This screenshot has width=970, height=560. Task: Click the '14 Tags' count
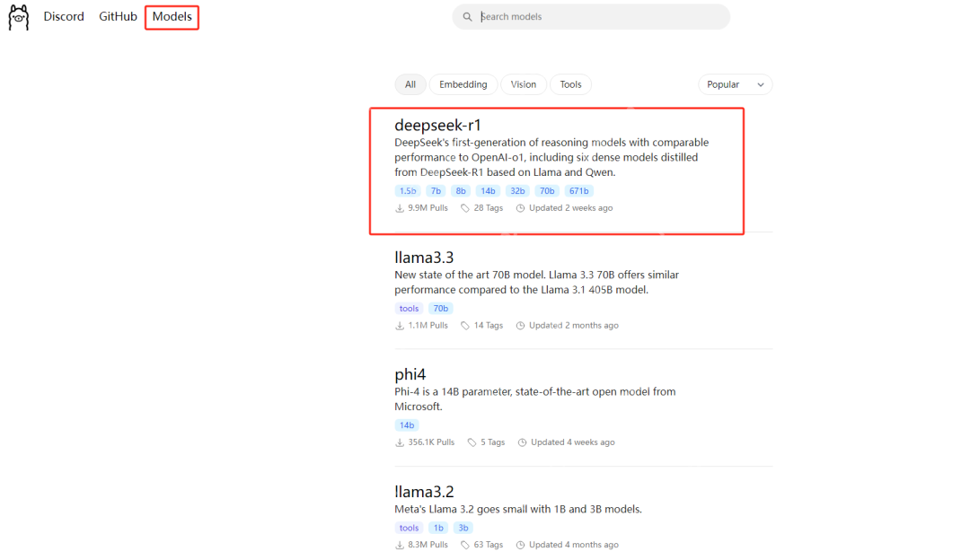click(489, 326)
